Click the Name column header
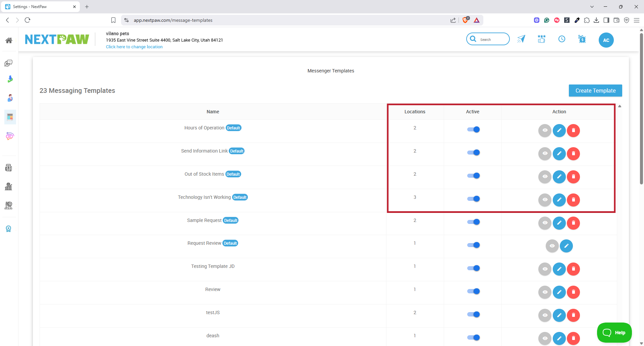 pos(213,112)
